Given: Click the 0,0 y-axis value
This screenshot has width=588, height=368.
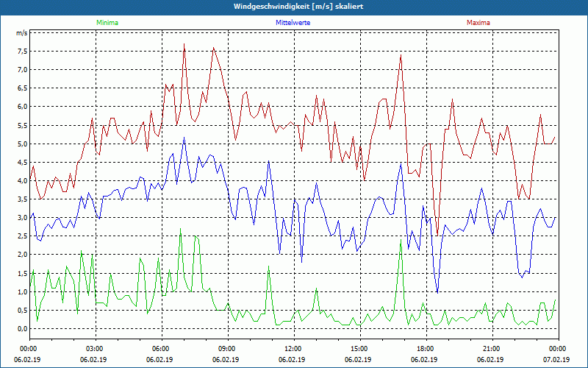Looking at the screenshot, I should (x=23, y=329).
